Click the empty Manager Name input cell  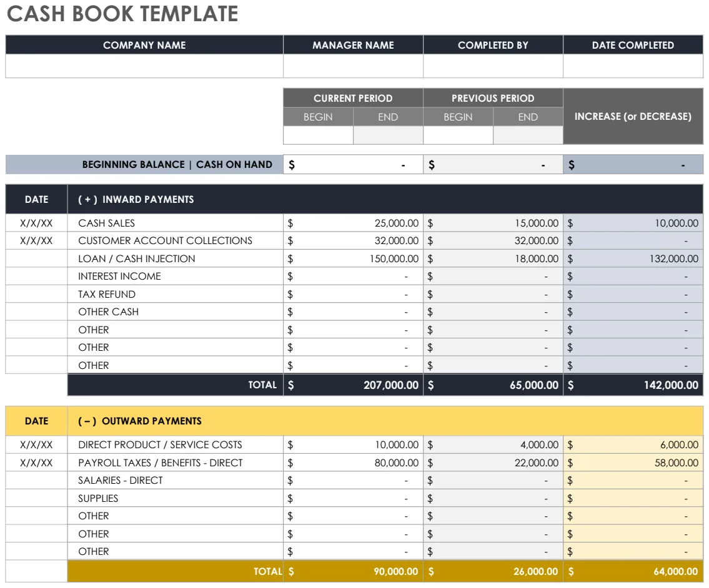coord(353,66)
